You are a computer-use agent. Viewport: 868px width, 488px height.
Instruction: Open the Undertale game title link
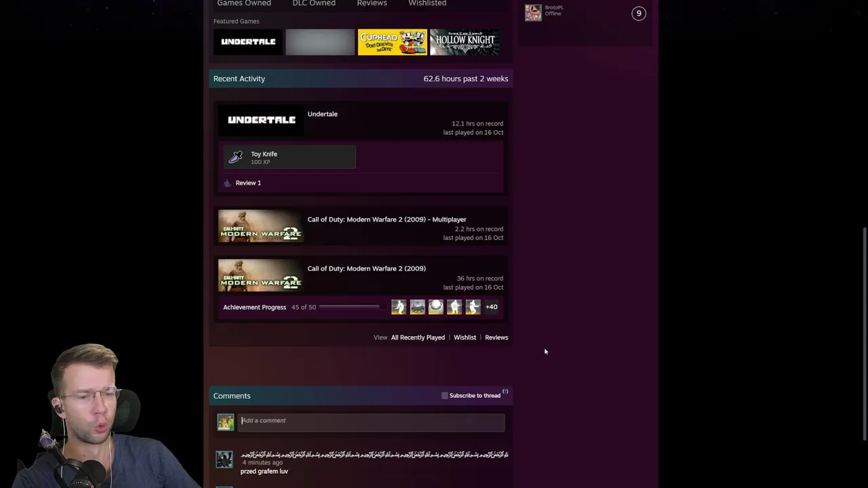tap(322, 114)
